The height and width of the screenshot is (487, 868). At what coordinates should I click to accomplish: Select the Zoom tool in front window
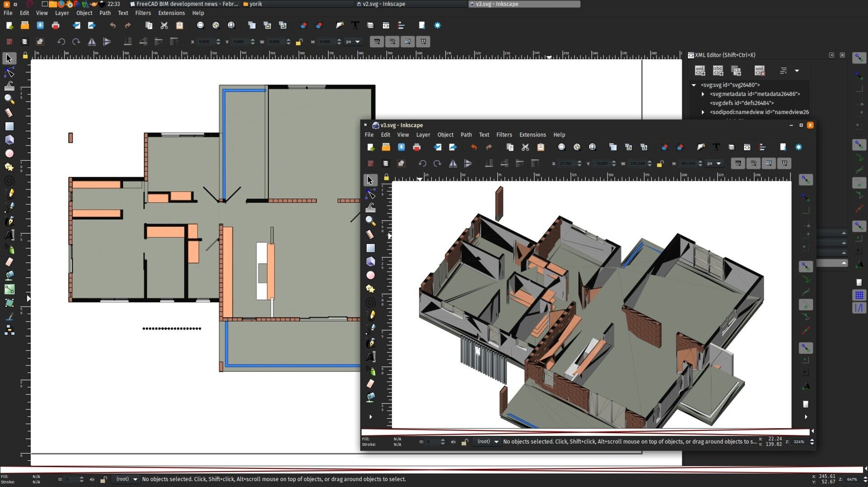coord(370,221)
